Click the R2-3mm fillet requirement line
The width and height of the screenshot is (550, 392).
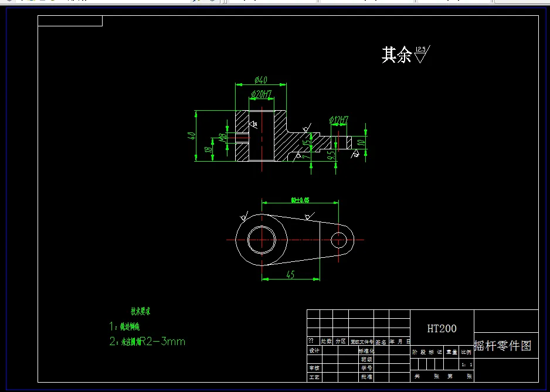(x=147, y=342)
